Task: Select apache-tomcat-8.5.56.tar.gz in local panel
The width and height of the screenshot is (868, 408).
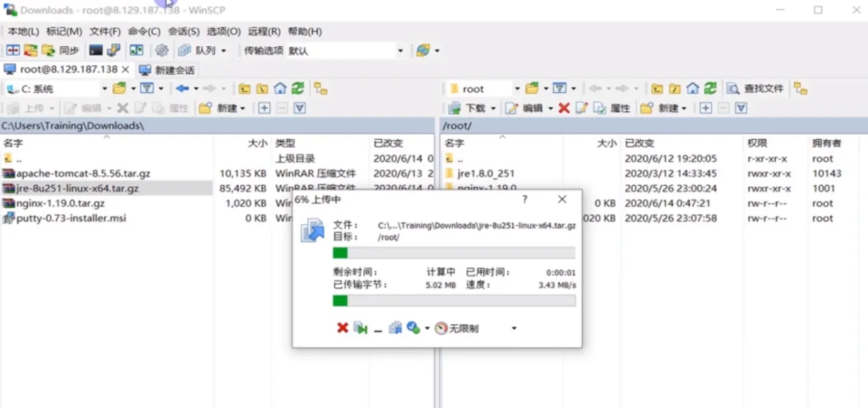Action: tap(83, 173)
